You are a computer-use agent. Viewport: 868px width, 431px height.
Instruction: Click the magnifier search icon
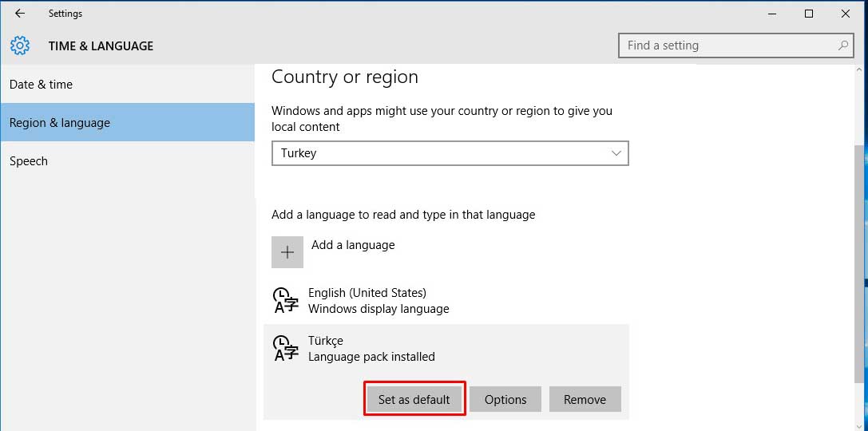843,45
